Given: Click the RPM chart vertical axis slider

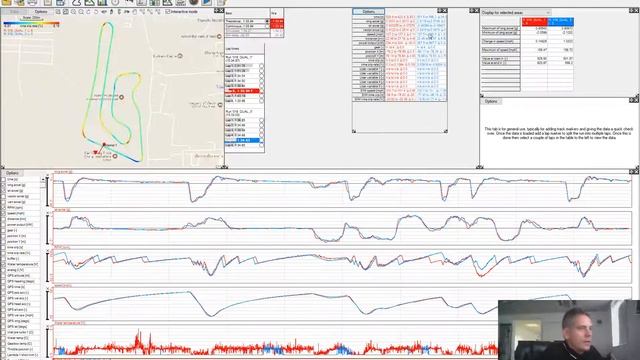Looking at the screenshot, I should [x=47, y=267].
